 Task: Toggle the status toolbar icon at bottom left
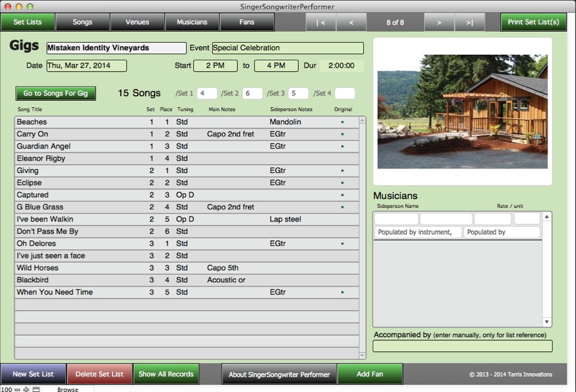point(36,389)
